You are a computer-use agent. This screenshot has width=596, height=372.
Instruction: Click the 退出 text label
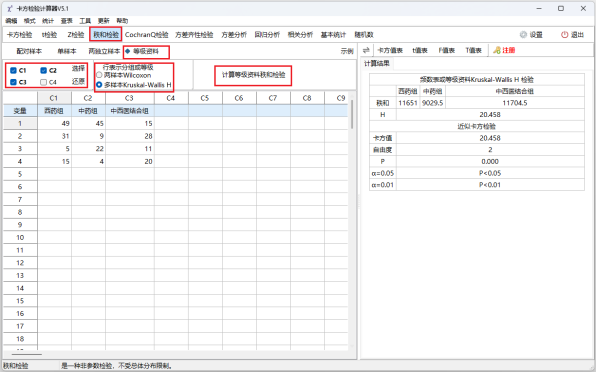point(577,35)
